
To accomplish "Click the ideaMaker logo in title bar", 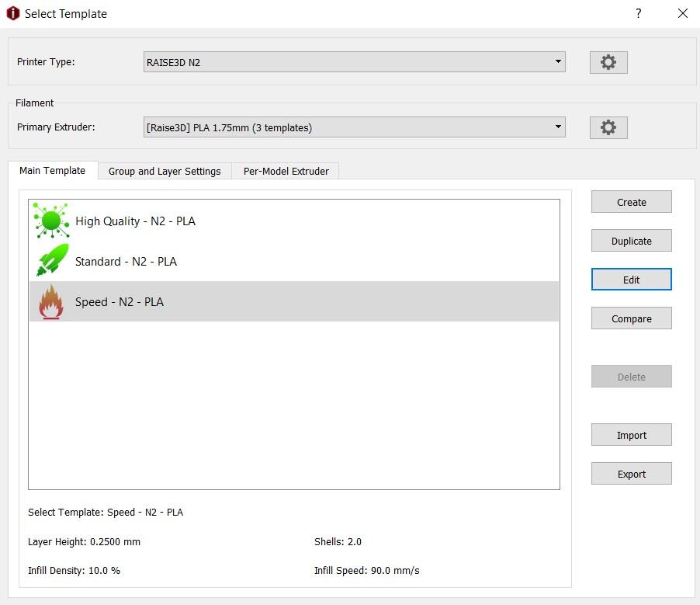I will 13,13.
